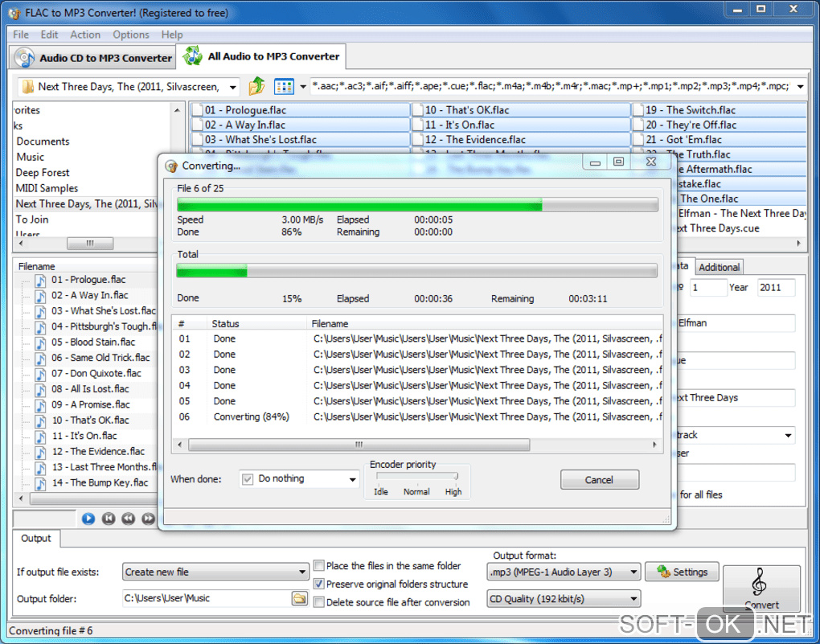Select the MIDI Samples folder

pos(47,188)
